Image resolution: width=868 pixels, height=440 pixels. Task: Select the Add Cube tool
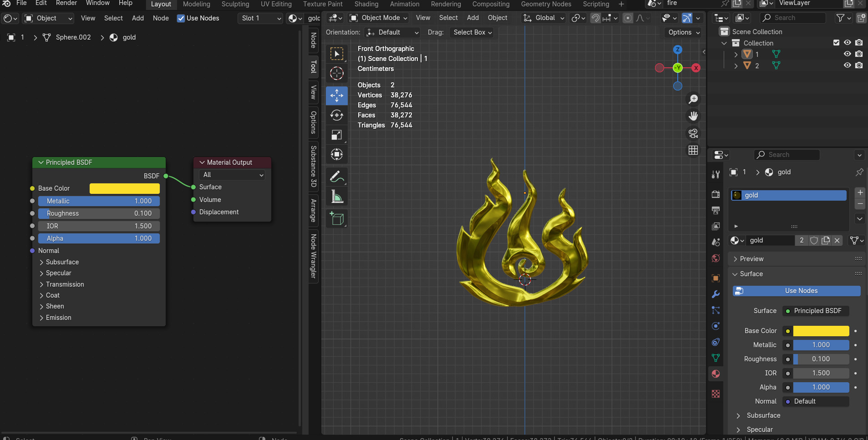coord(337,218)
